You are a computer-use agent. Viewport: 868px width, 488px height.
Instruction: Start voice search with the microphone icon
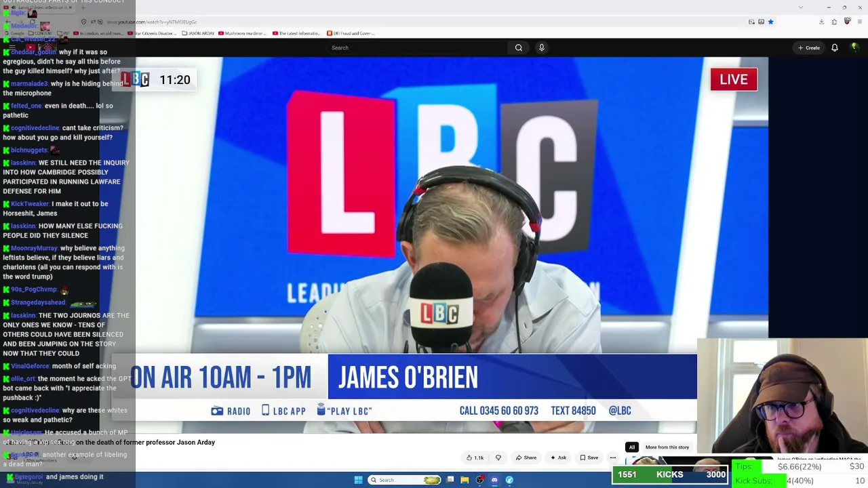541,47
